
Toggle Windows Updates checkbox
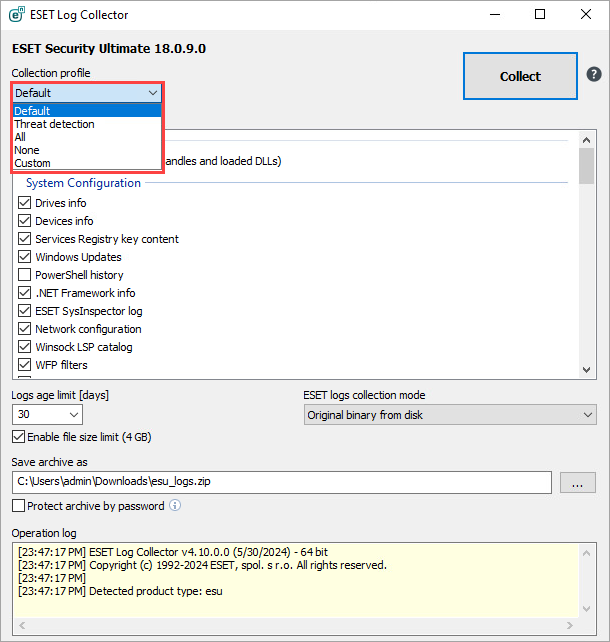25,257
